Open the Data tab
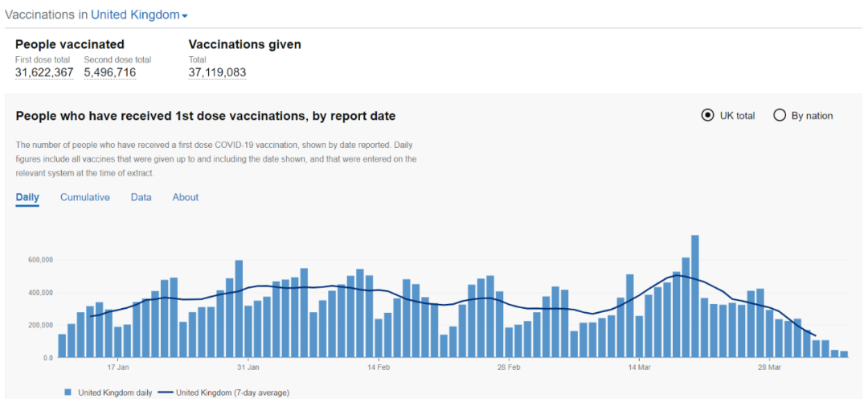Viewport: 868px width, 399px height. [141, 197]
